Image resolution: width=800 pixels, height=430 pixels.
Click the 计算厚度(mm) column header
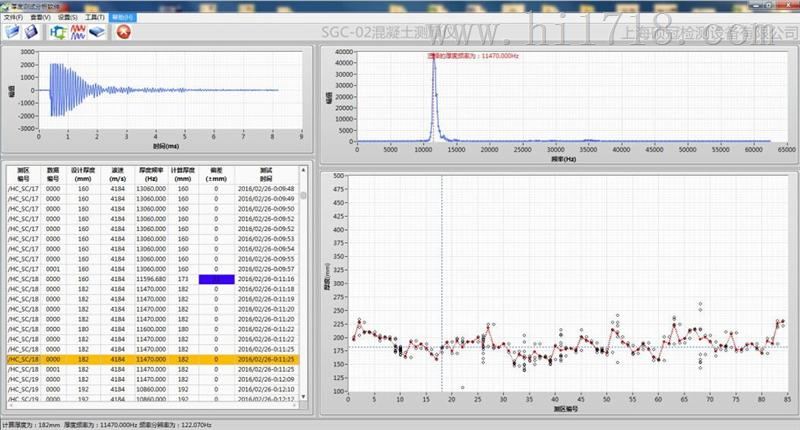183,174
